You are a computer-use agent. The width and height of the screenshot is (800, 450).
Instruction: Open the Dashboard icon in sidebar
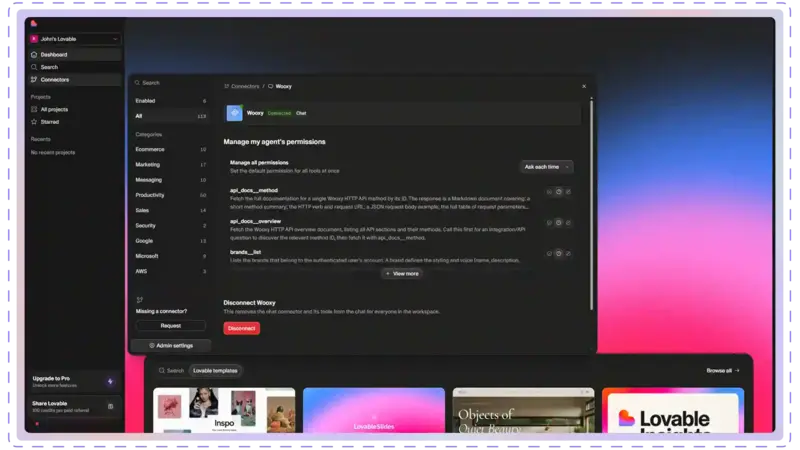[x=34, y=55]
